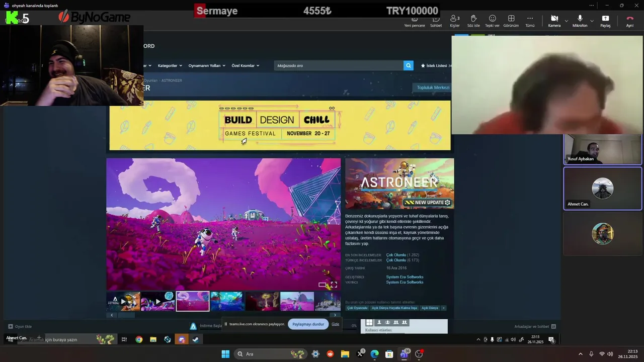The image size is (644, 362).
Task: Click Çok Olumlu recent reviews link
Action: pos(396,255)
